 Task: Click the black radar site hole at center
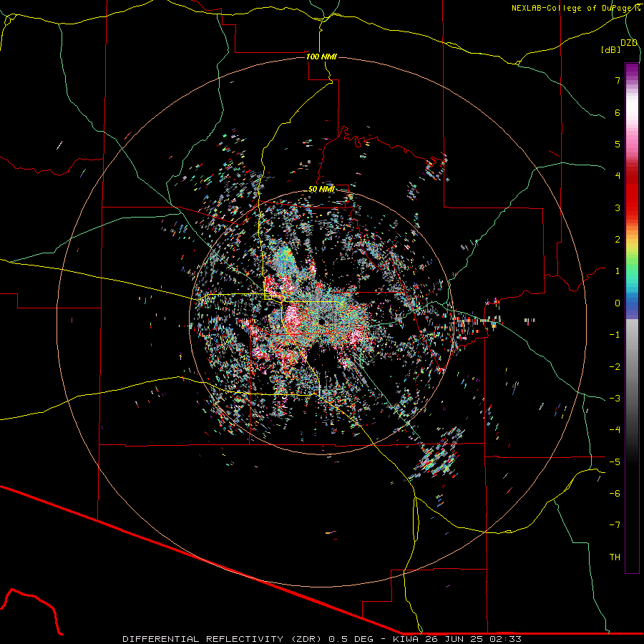(x=323, y=321)
